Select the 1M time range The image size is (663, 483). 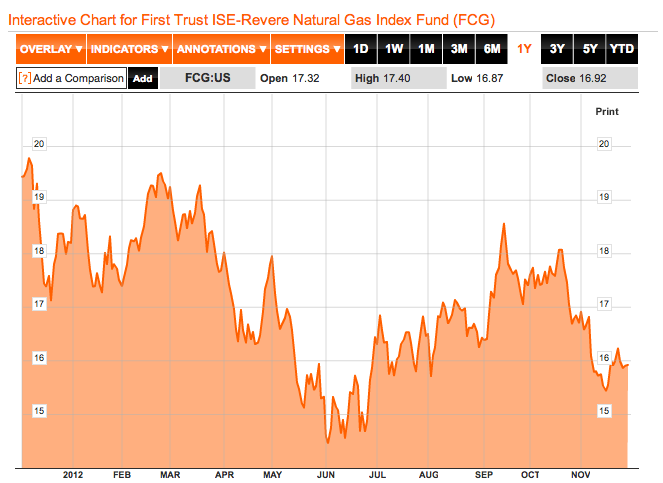426,49
